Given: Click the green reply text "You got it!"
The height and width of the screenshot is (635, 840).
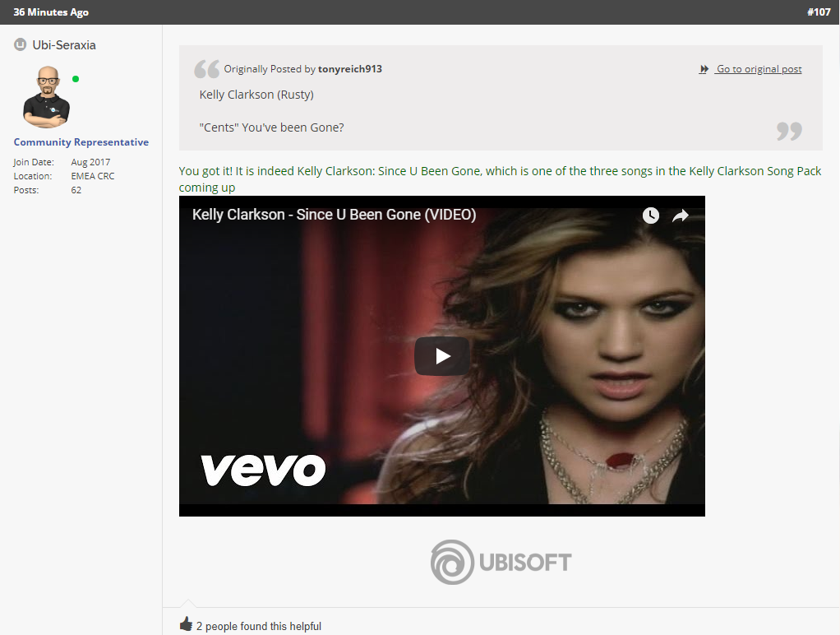Looking at the screenshot, I should coord(205,171).
